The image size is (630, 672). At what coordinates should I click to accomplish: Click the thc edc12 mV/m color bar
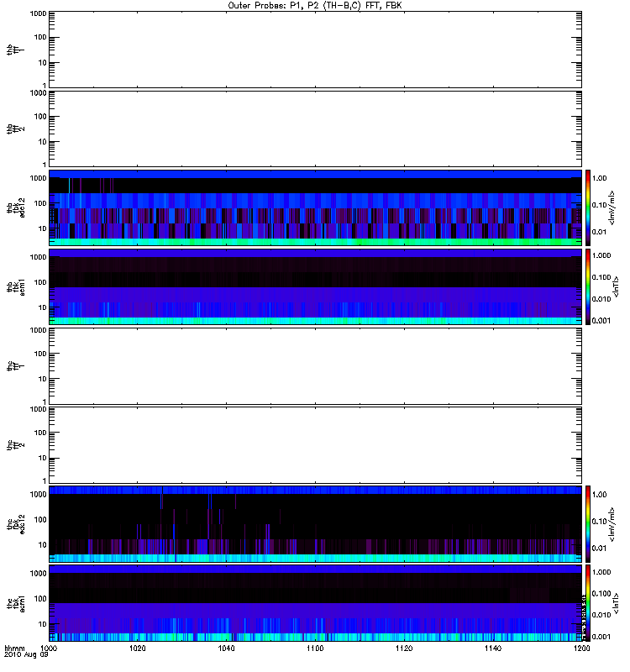point(590,523)
